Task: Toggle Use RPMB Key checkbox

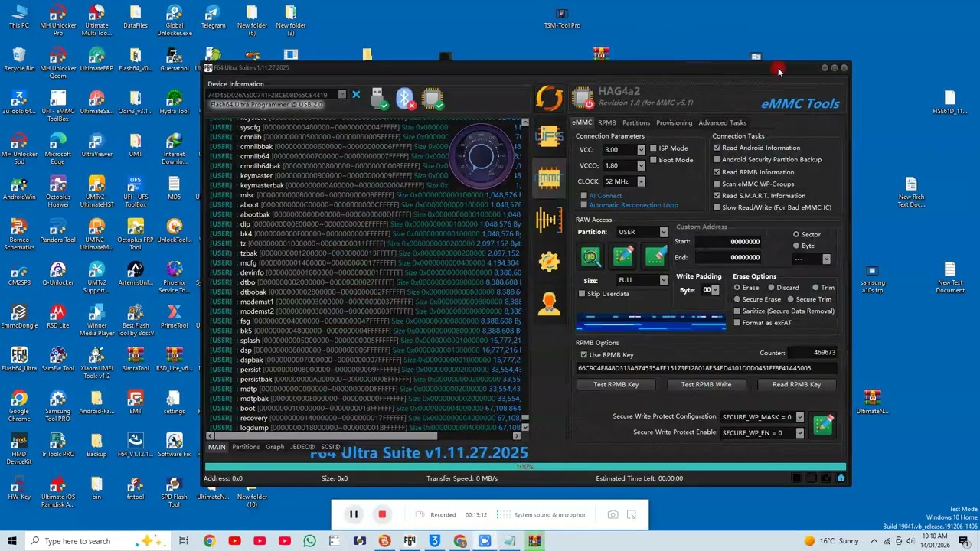Action: [584, 355]
